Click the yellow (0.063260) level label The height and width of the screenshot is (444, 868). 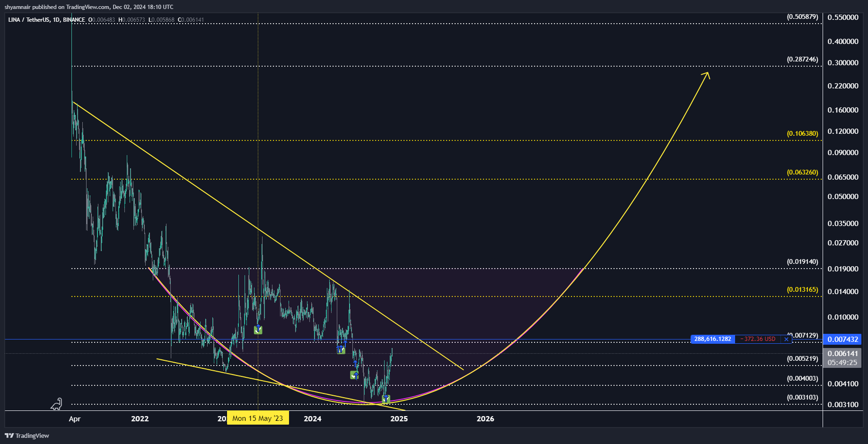(x=802, y=172)
